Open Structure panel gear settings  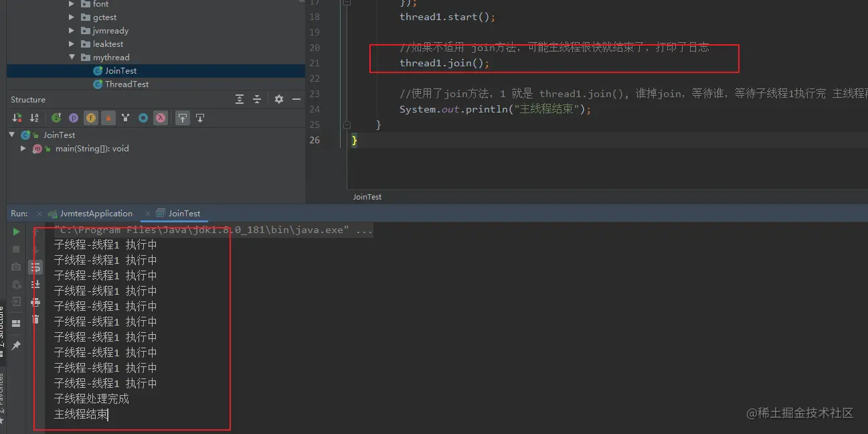coord(279,99)
